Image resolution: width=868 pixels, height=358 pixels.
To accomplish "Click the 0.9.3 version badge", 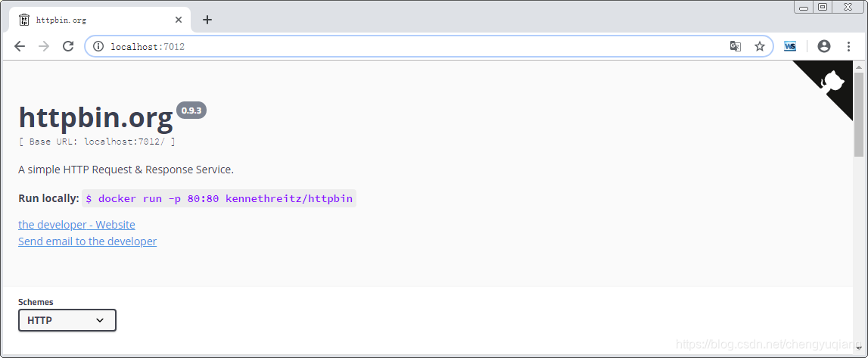I will coord(191,110).
